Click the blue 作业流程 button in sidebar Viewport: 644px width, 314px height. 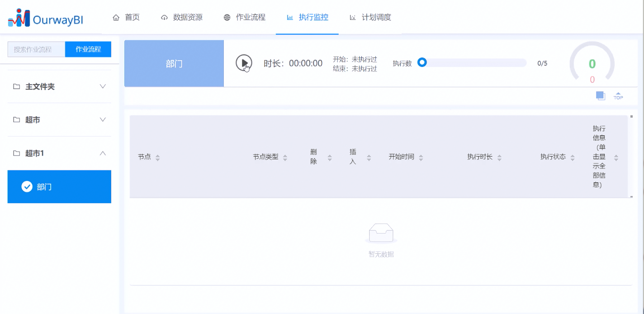pyautogui.click(x=88, y=49)
